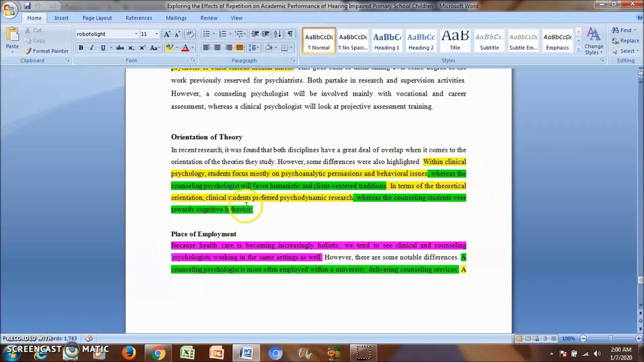Open Change Case dropdown
This screenshot has height=362, width=644.
(x=154, y=48)
